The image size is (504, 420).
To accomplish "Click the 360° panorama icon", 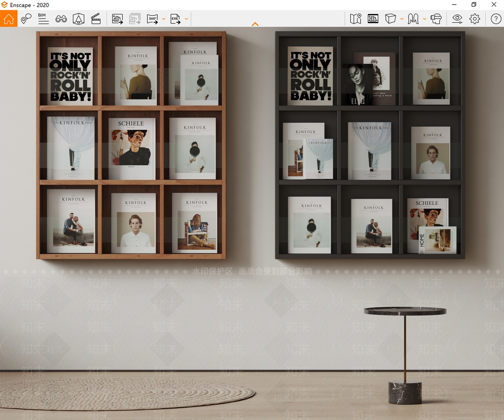I will (x=152, y=19).
